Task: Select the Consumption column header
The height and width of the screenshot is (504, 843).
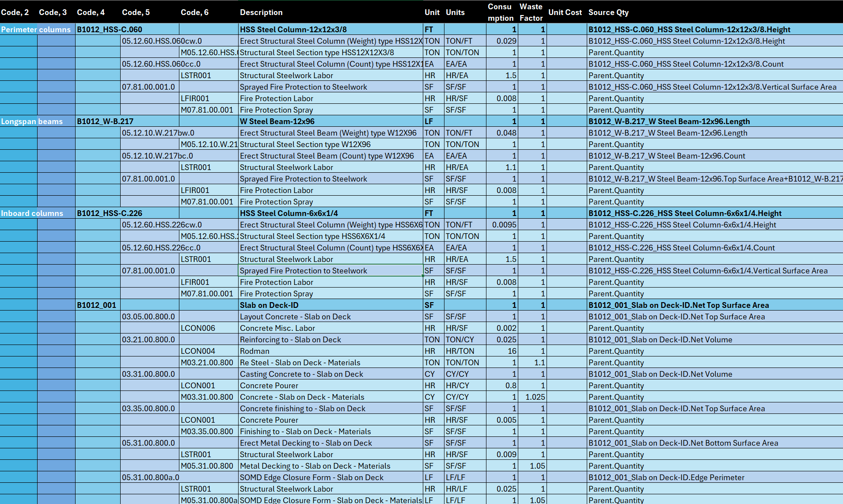Action: click(502, 12)
